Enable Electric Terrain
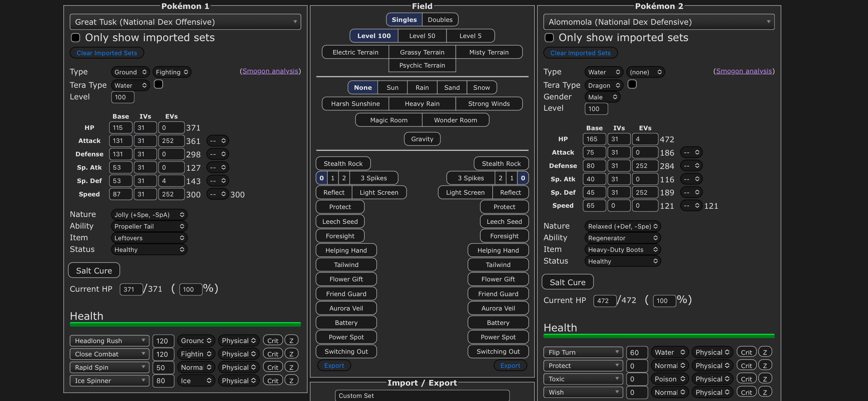Viewport: 868px width, 401px height. 355,52
